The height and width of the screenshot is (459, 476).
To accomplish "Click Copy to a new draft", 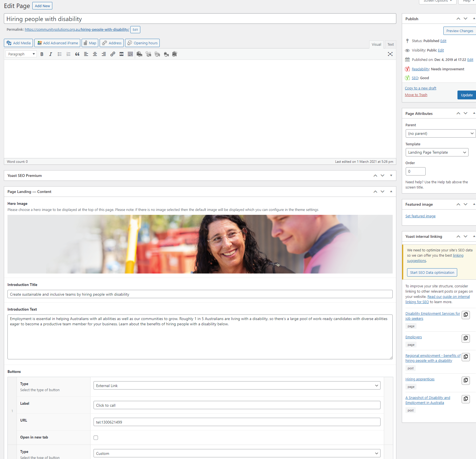I will (420, 88).
